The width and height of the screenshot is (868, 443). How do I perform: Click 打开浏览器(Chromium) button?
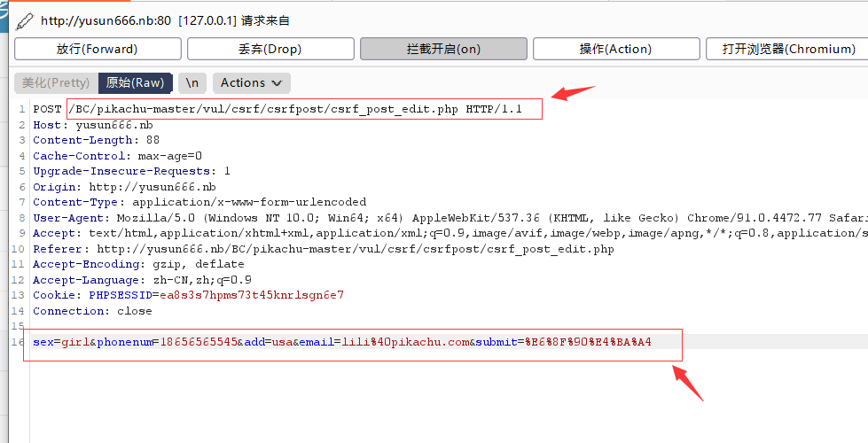[x=787, y=49]
